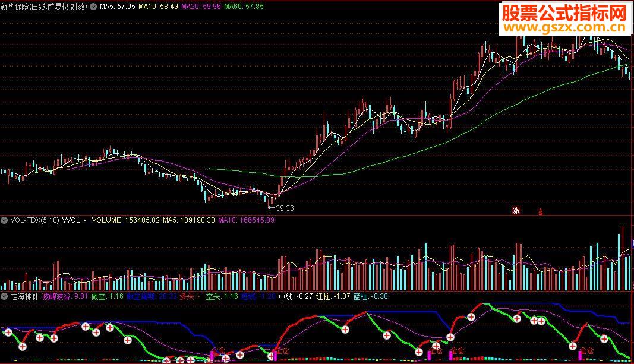The height and width of the screenshot is (364, 634).
Task: Select 红柱: -1.07 value
Action: (x=333, y=296)
